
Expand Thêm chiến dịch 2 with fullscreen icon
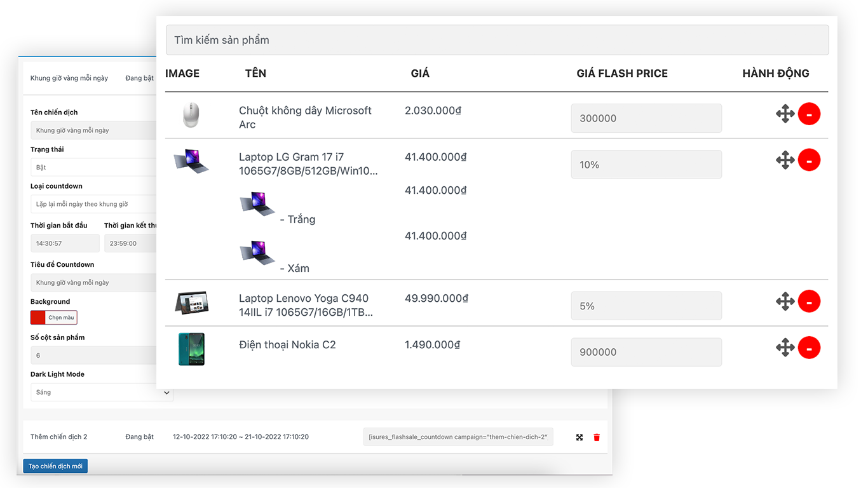click(x=580, y=437)
